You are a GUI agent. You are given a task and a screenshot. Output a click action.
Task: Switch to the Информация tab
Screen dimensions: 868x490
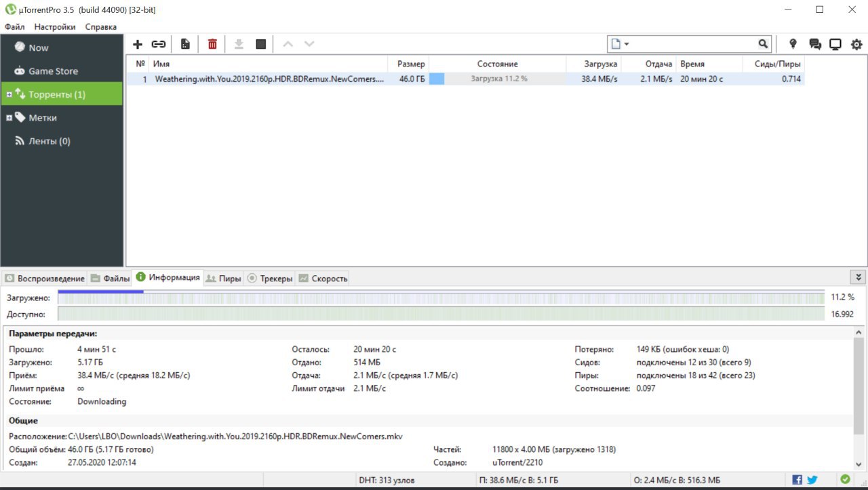(x=168, y=277)
